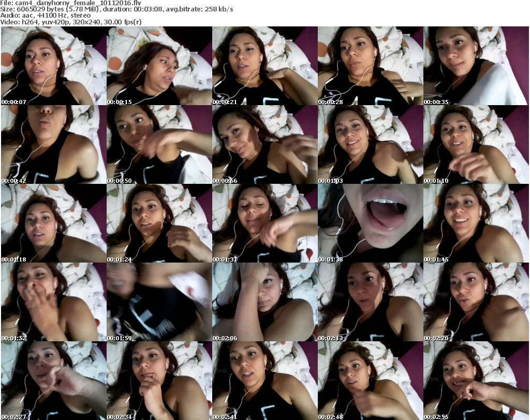Open the frame at 00:00:42
Viewport: 530px width, 420px height.
(54, 144)
